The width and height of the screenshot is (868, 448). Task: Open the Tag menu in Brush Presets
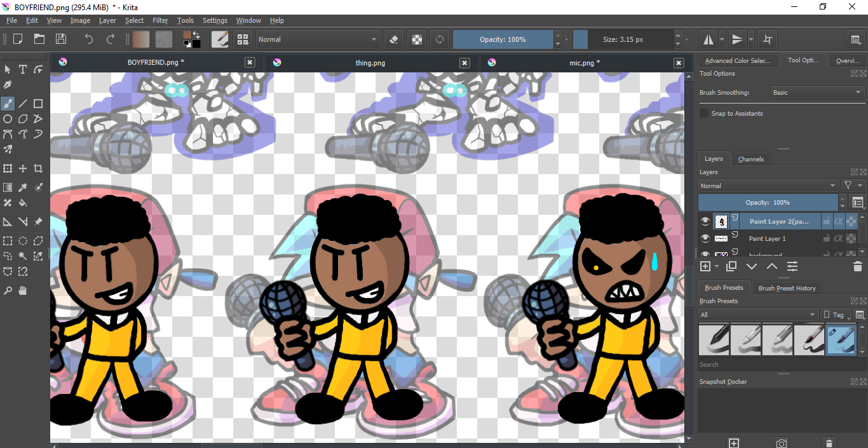[x=836, y=315]
